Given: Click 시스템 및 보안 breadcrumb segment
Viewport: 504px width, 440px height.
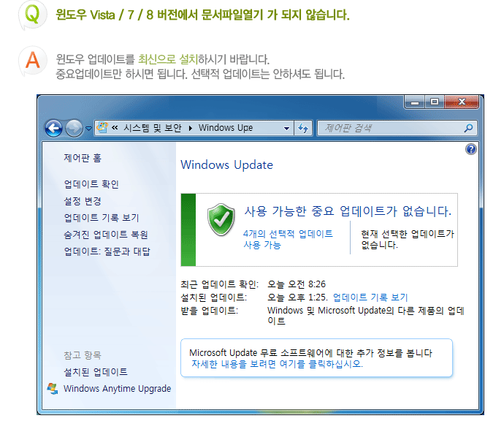Looking at the screenshot, I should [153, 128].
